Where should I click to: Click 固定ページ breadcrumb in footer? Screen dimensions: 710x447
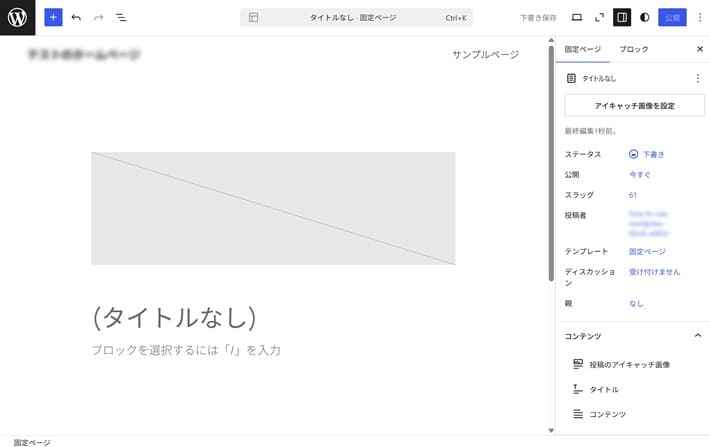click(32, 442)
